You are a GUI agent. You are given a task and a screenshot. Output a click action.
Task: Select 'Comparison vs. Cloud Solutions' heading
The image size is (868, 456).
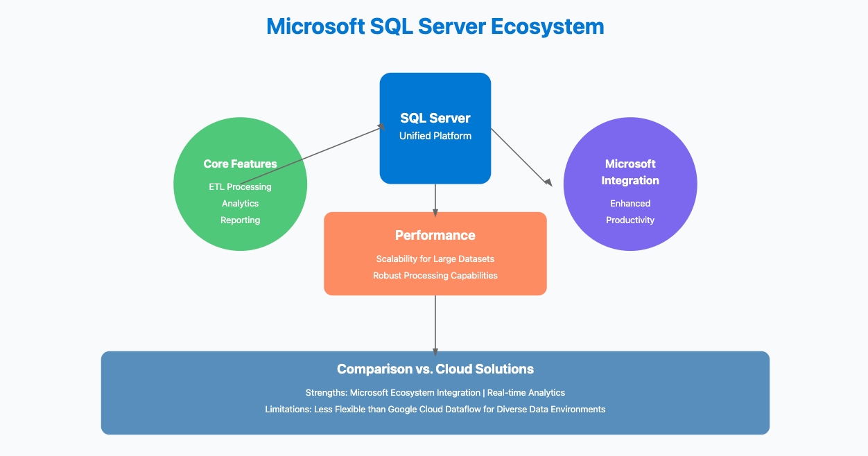(435, 369)
